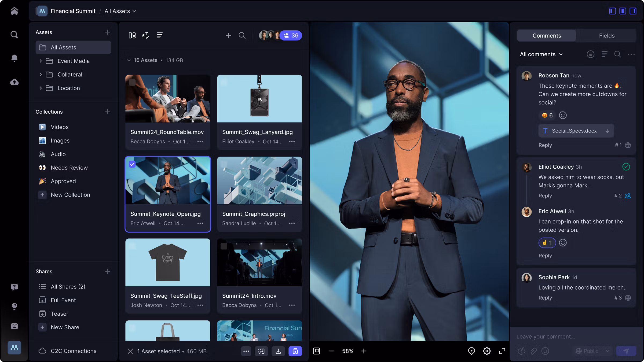Click the location pin annotation icon
Image resolution: width=644 pixels, height=362 pixels.
(x=471, y=351)
